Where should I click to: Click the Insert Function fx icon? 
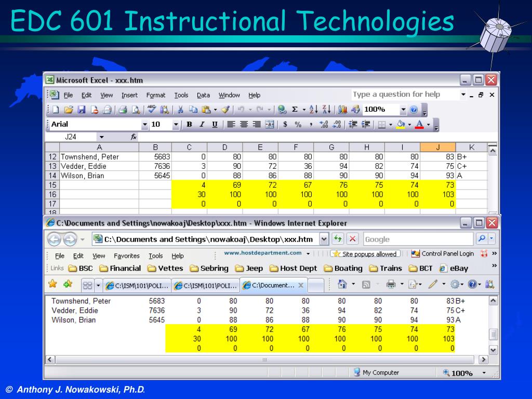tap(134, 137)
